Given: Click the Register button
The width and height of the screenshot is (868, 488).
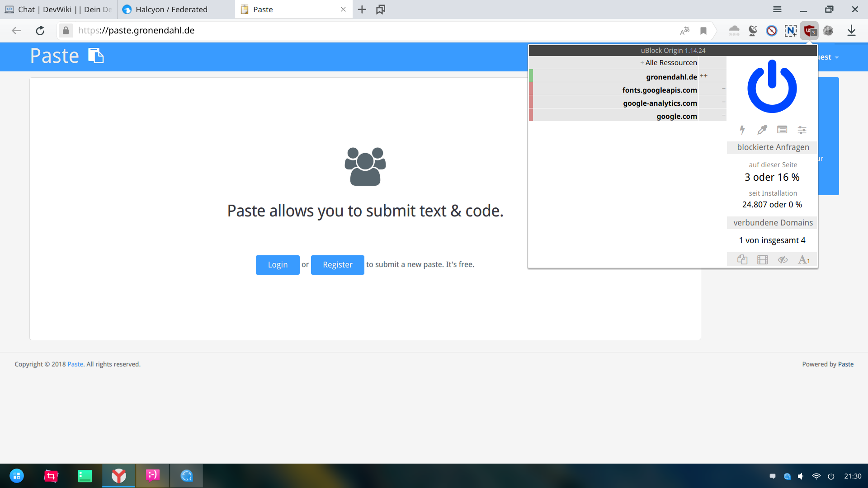Looking at the screenshot, I should pos(337,265).
